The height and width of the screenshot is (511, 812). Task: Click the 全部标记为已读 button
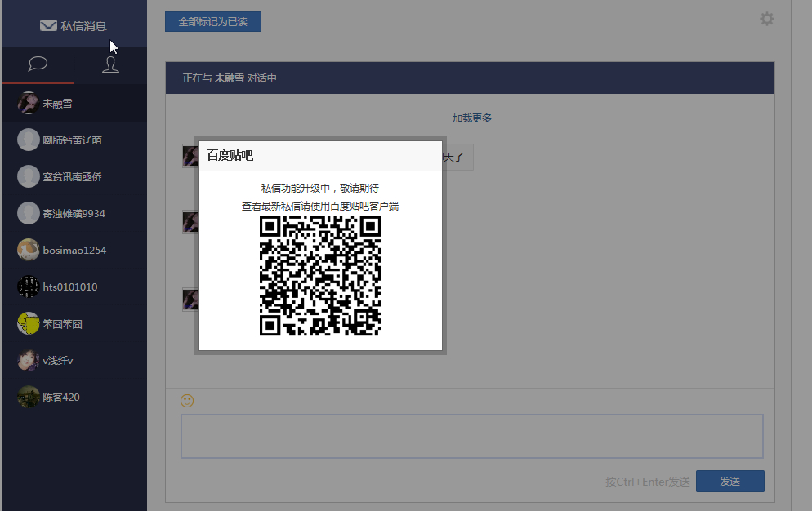pyautogui.click(x=213, y=22)
